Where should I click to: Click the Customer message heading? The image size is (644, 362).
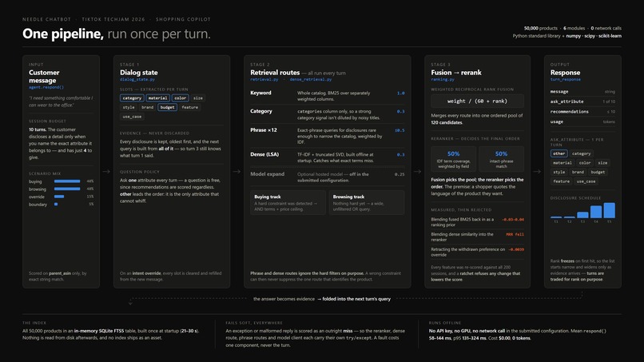click(x=44, y=77)
